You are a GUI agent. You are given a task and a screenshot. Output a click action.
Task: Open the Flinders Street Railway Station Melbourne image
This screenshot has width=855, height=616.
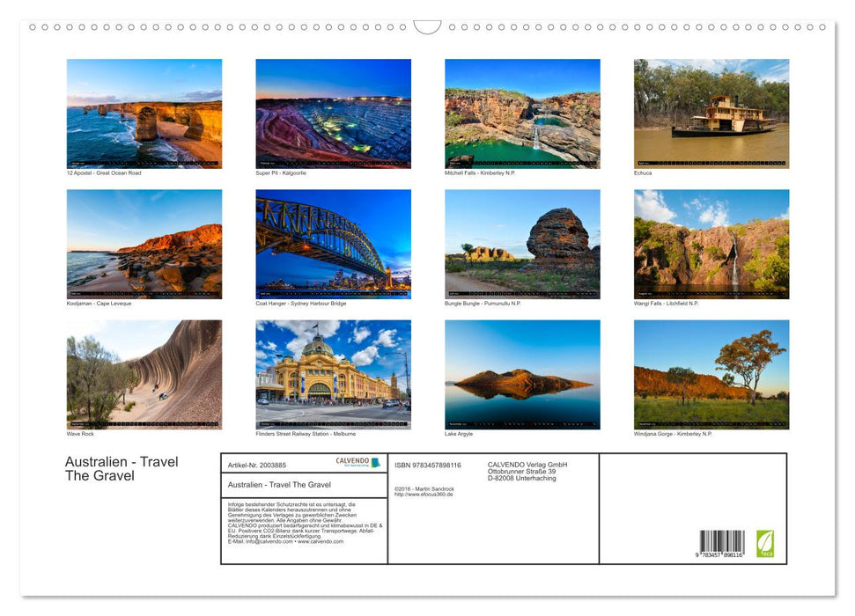[333, 374]
